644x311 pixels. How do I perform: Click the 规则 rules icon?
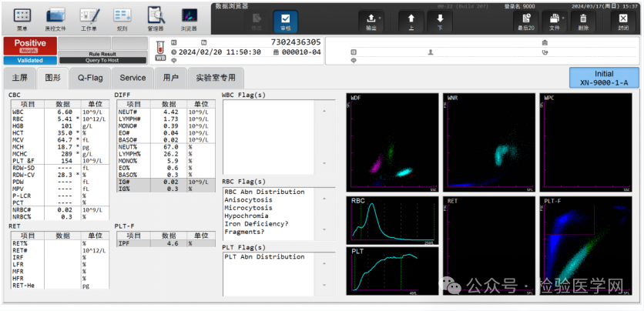[x=122, y=18]
